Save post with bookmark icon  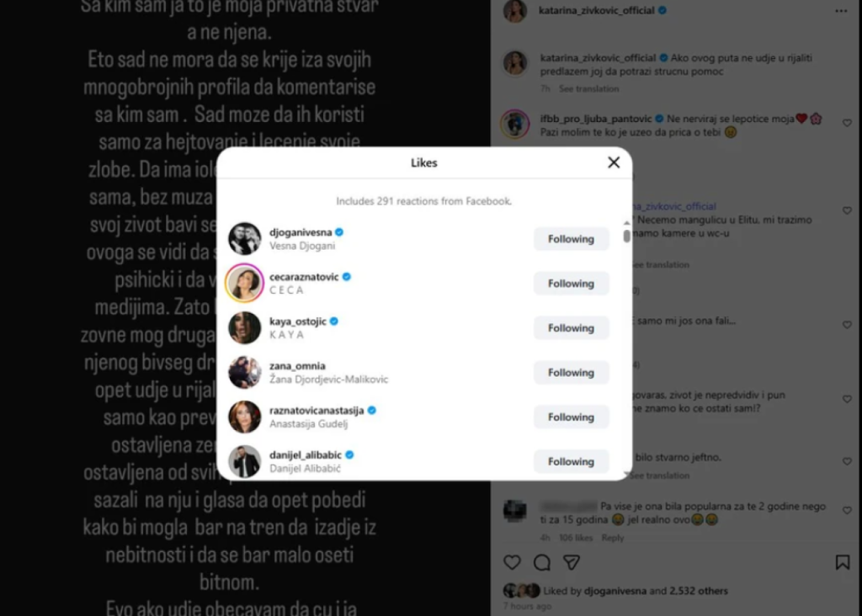pos(842,561)
